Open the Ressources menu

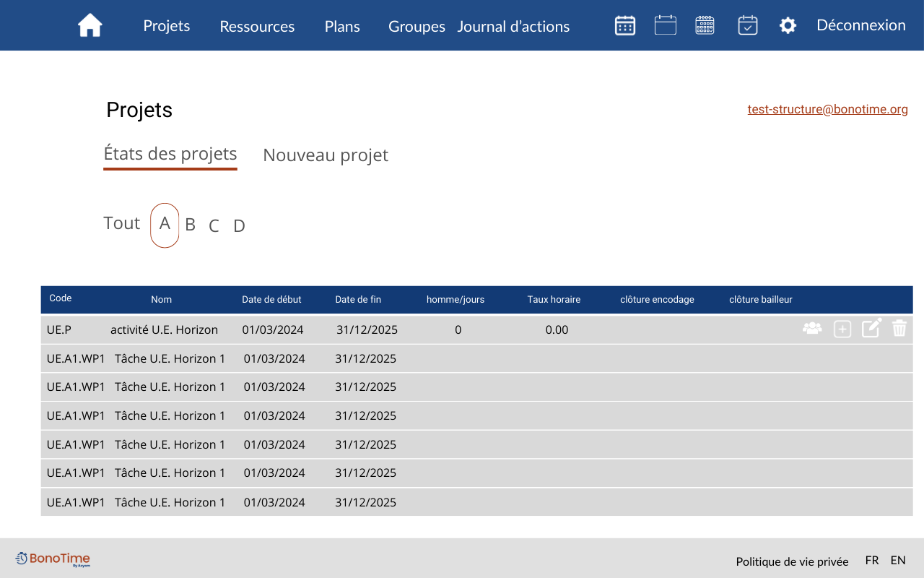pos(257,27)
